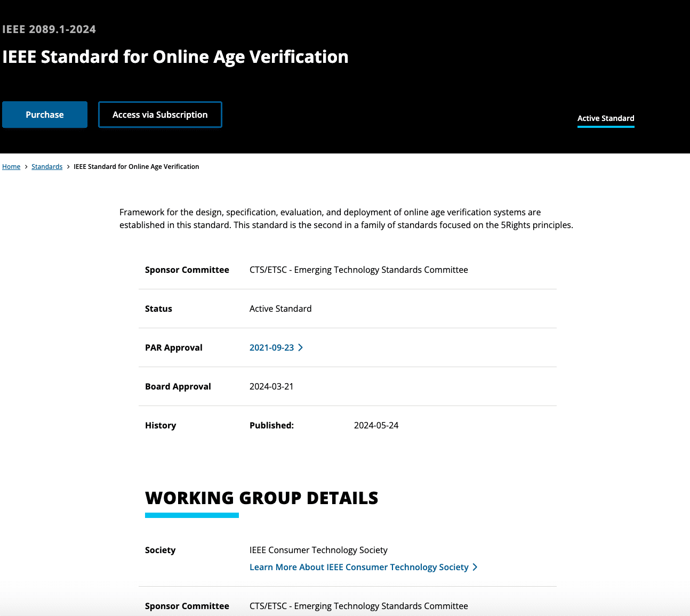Image resolution: width=690 pixels, height=616 pixels.
Task: Open Access via Subscription
Action: 160,115
